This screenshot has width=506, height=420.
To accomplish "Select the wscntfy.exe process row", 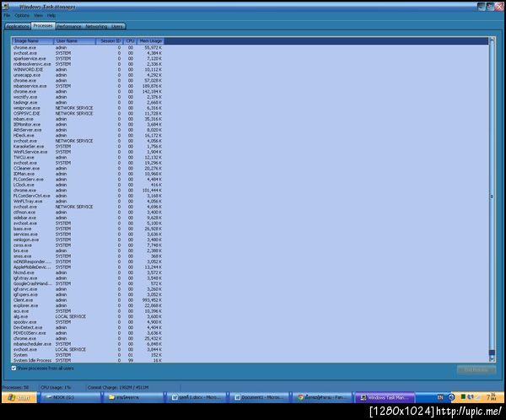I will coord(88,97).
